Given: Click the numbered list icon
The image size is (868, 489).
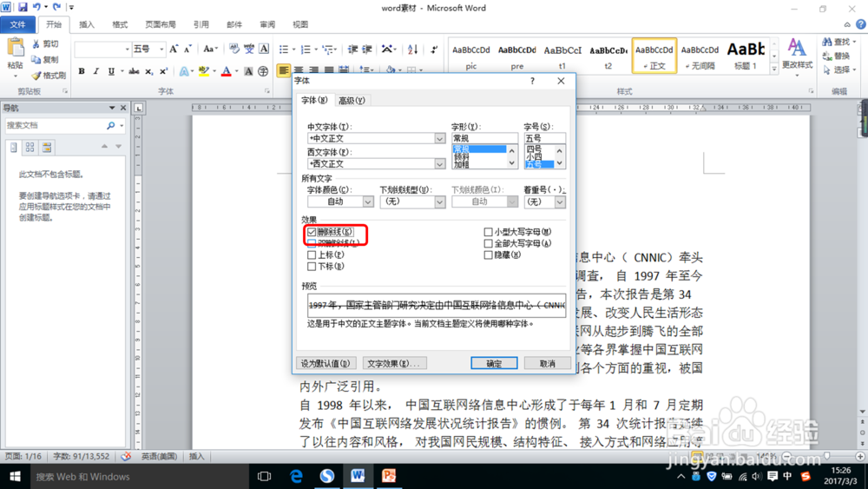Looking at the screenshot, I should (x=305, y=50).
